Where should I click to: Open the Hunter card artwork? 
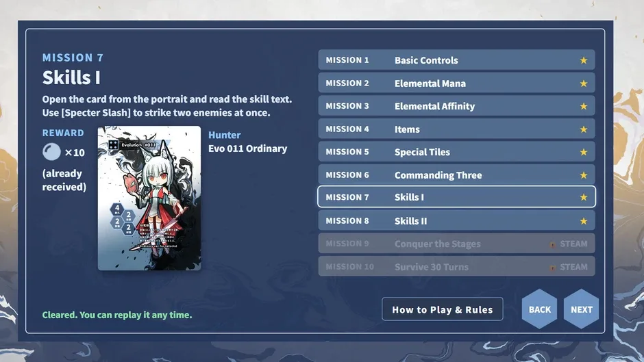point(149,198)
